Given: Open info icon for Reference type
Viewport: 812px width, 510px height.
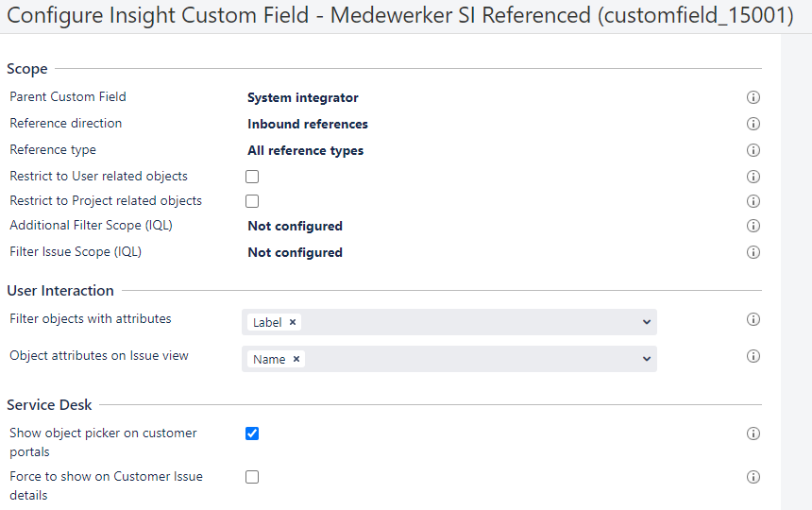Looking at the screenshot, I should pos(753,150).
